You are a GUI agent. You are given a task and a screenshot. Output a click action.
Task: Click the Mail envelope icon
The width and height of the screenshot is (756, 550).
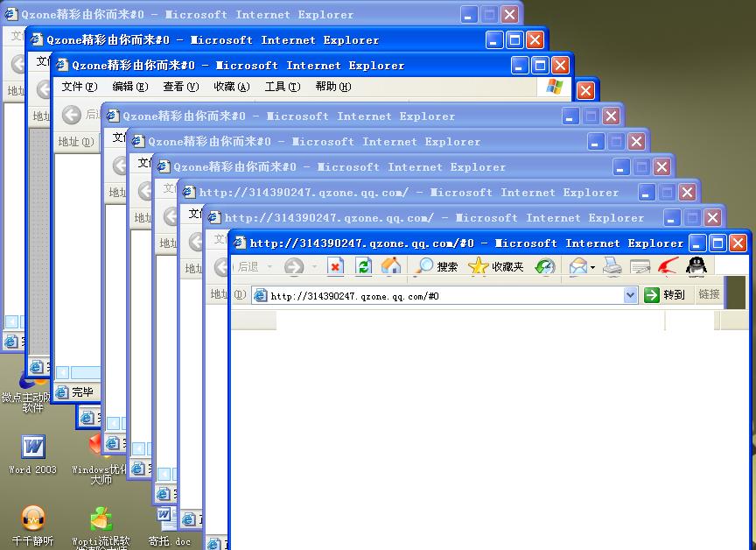578,266
